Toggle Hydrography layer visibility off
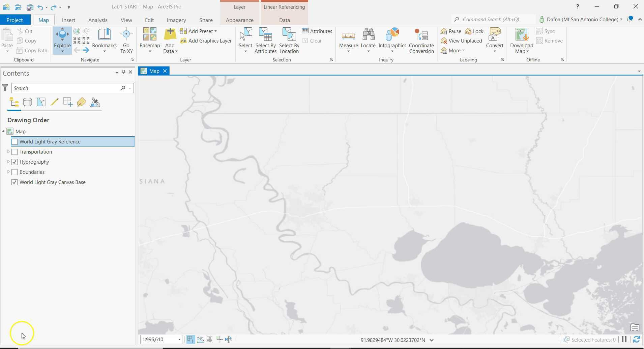This screenshot has height=349, width=644. pos(14,162)
